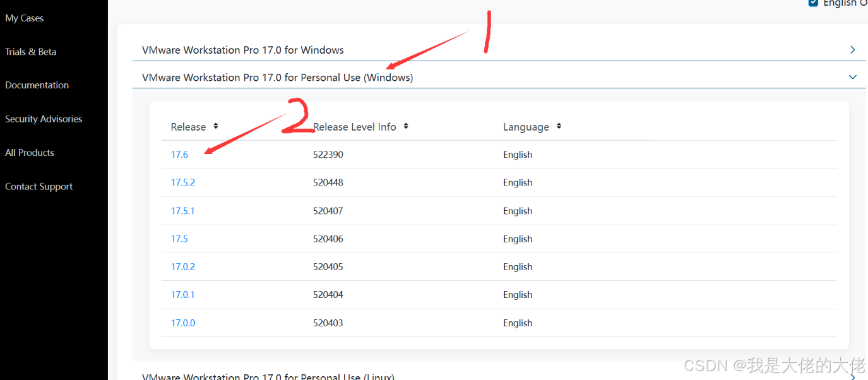The height and width of the screenshot is (380, 868).
Task: Click the Release Level Info header
Action: tap(355, 127)
